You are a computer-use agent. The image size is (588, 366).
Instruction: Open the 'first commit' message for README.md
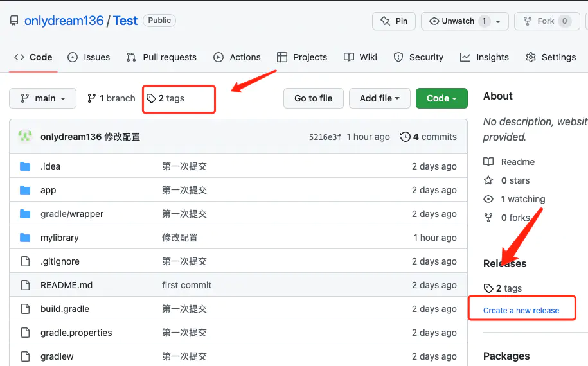coord(187,285)
